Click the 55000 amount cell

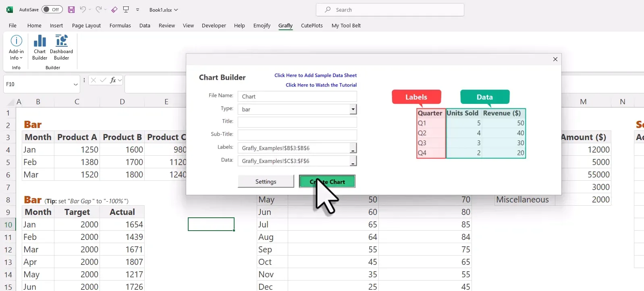pos(583,175)
